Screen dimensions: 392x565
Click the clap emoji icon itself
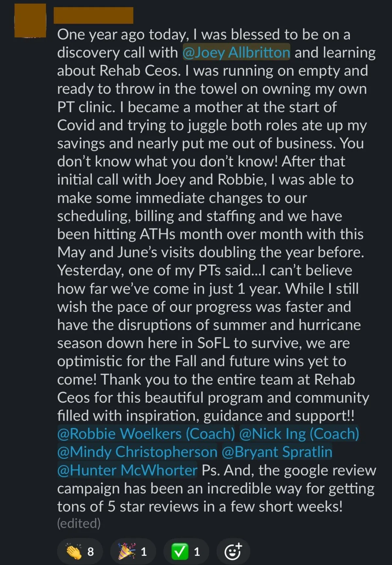74,551
